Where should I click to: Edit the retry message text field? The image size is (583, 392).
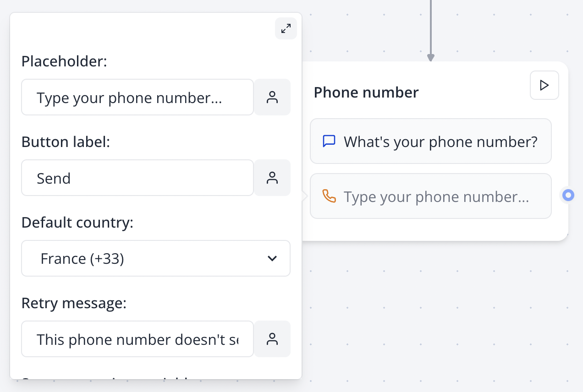click(137, 339)
